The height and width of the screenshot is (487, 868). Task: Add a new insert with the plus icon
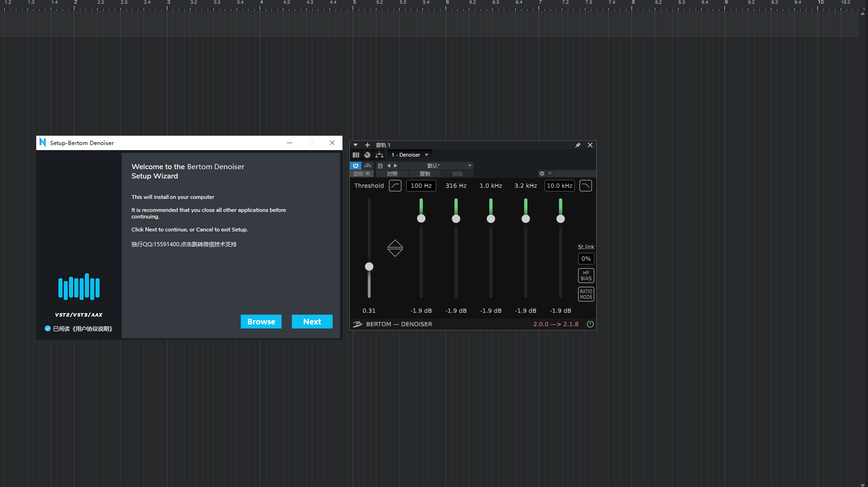point(368,145)
